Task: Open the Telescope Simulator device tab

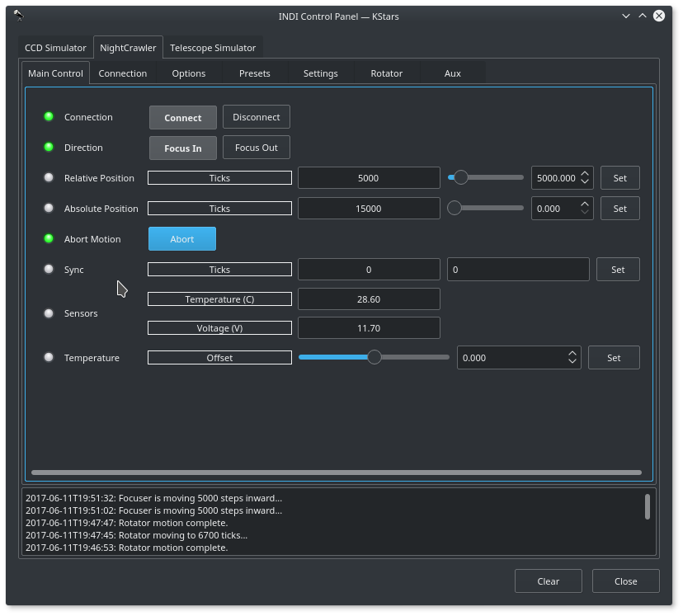Action: pyautogui.click(x=213, y=48)
